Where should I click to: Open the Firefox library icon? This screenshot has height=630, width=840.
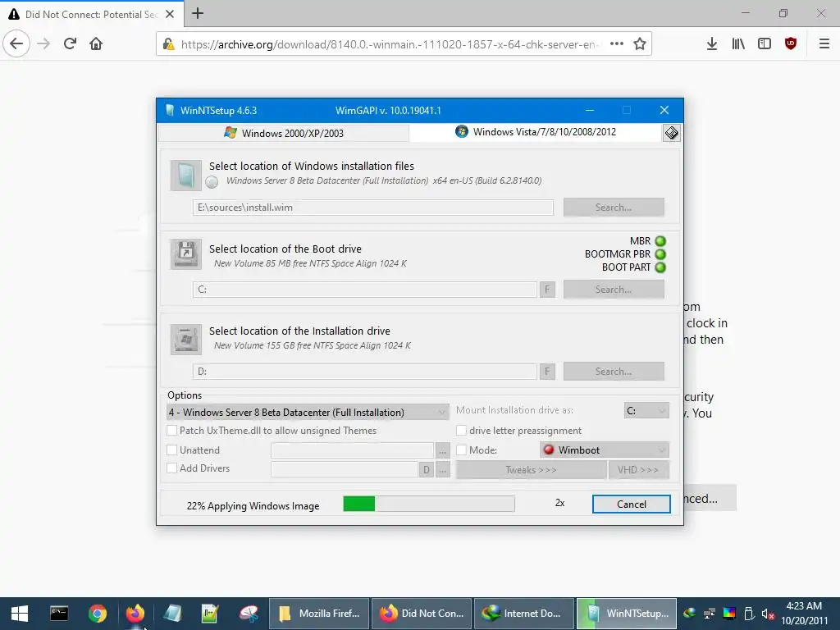click(x=738, y=44)
